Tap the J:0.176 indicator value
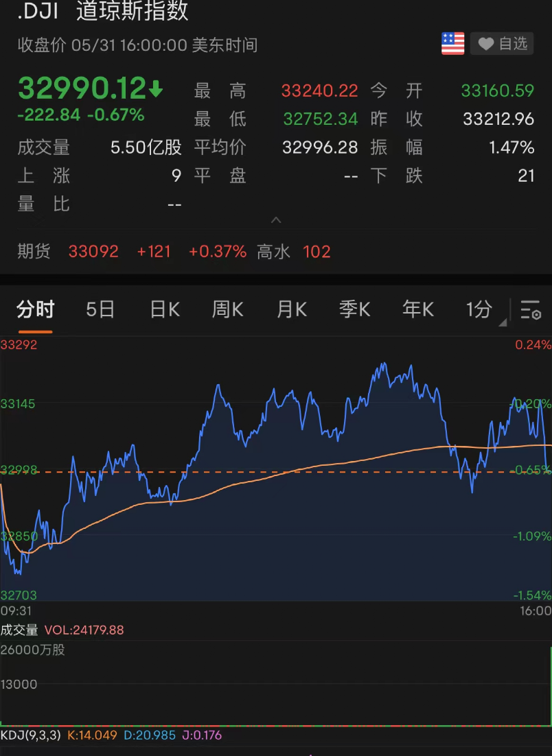 [202, 735]
